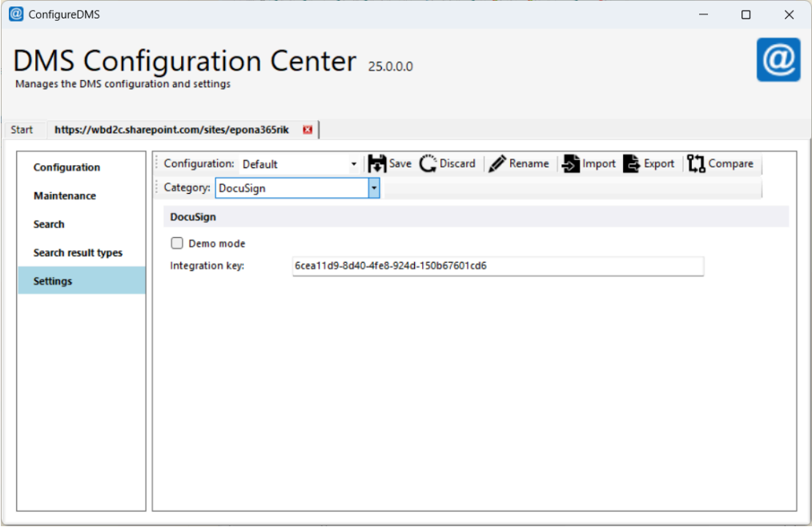The height and width of the screenshot is (527, 812).
Task: Open the Configuration section in sidebar
Action: point(66,167)
